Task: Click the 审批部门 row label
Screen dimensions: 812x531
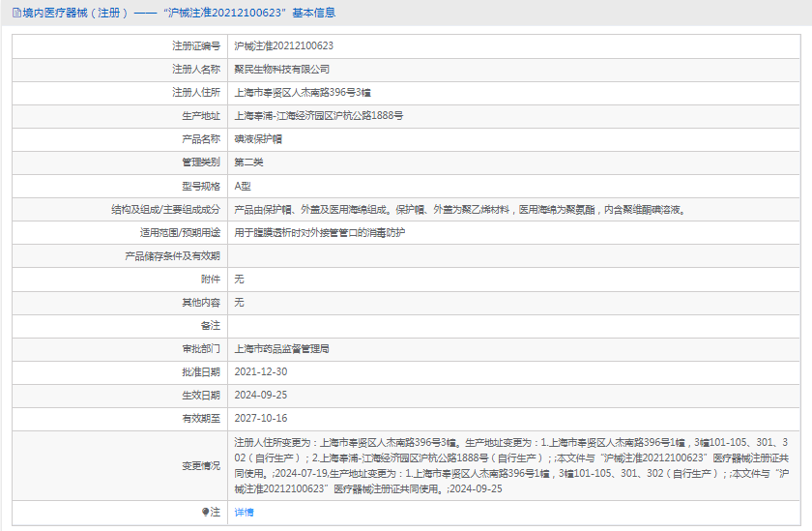Action: point(201,349)
